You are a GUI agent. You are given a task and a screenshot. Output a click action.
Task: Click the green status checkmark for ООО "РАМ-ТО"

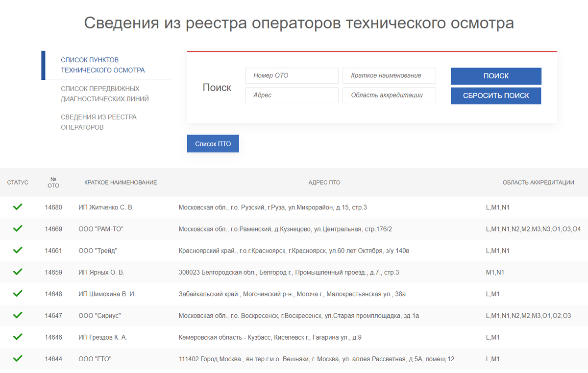[18, 229]
